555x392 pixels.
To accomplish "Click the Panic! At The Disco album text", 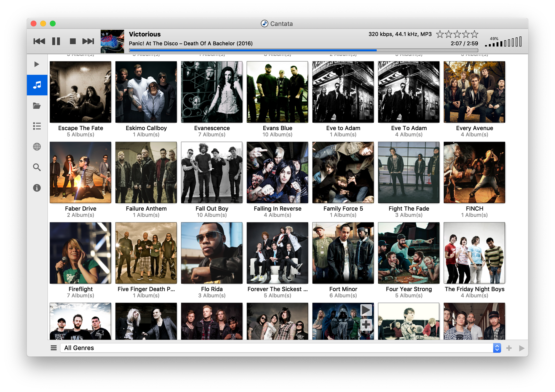I will (191, 44).
